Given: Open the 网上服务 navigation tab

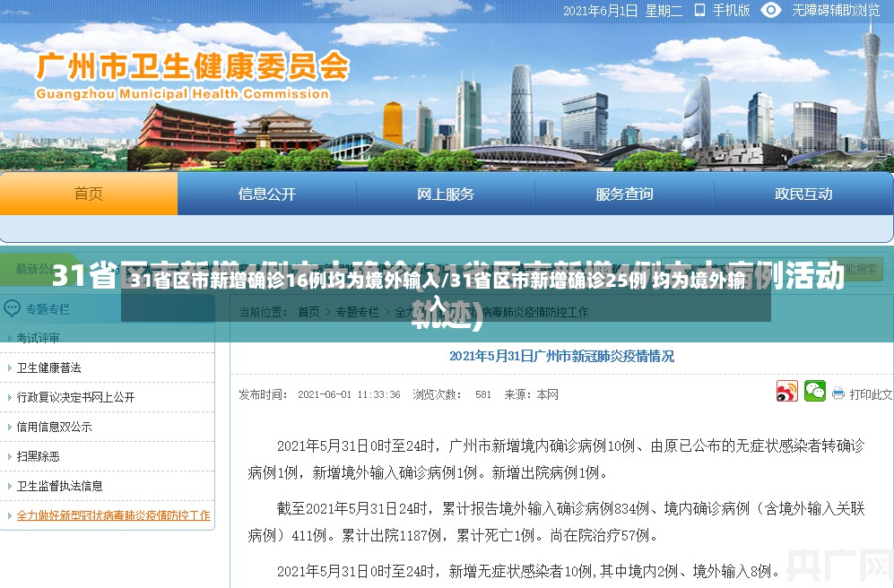Looking at the screenshot, I should tap(446, 194).
